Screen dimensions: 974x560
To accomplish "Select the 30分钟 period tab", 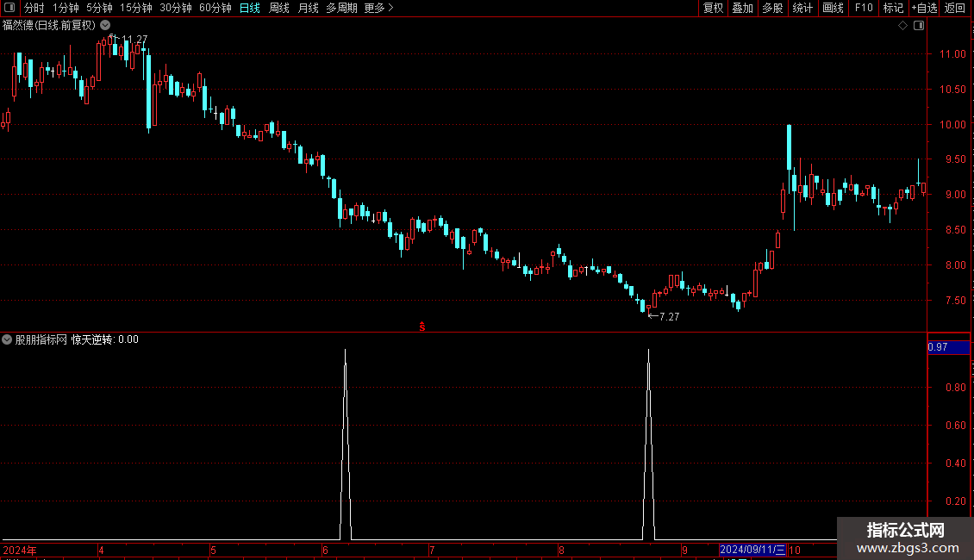I will [x=176, y=8].
